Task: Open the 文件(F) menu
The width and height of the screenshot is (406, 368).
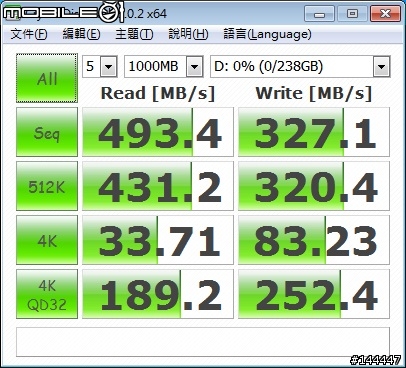Action: 29,34
